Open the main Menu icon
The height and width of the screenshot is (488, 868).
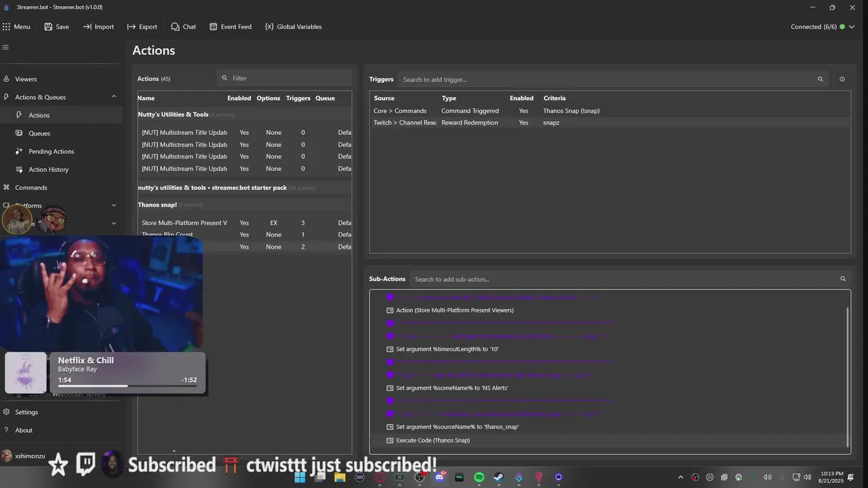click(6, 27)
